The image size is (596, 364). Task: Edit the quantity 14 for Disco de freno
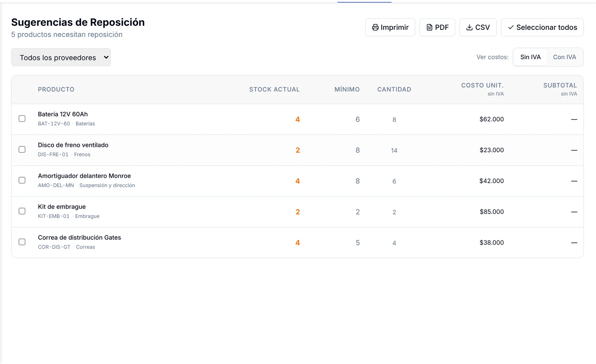pos(394,150)
